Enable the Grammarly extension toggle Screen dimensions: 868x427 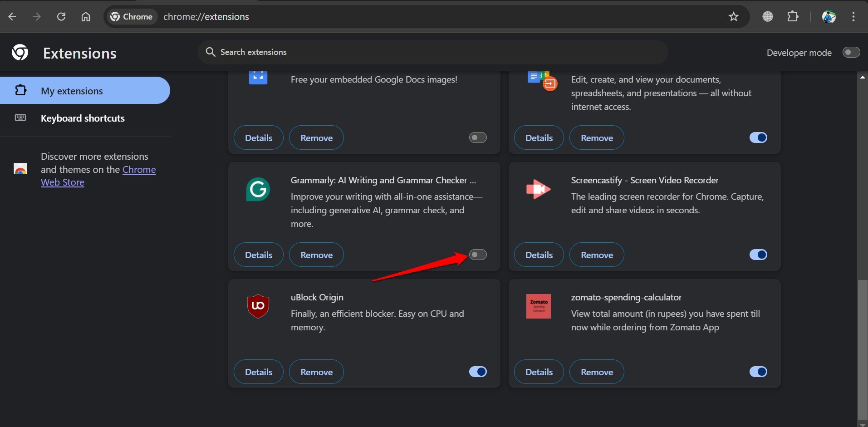pos(478,255)
